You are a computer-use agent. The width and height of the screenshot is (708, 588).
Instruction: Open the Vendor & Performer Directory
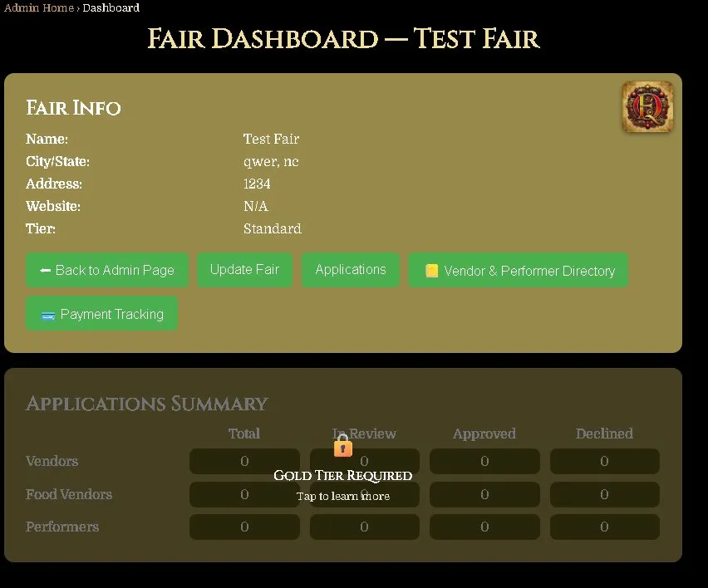tap(518, 270)
